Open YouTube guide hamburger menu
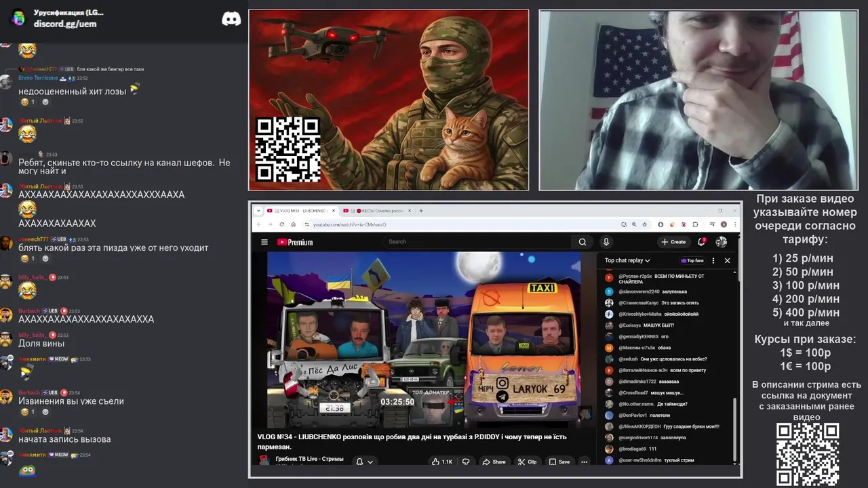The width and height of the screenshot is (868, 488). click(264, 242)
